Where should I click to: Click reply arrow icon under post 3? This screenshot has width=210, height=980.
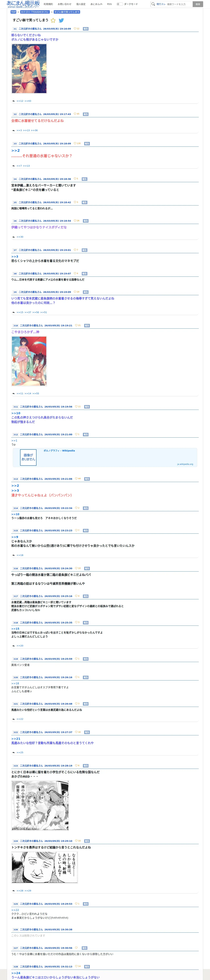(x=13, y=166)
